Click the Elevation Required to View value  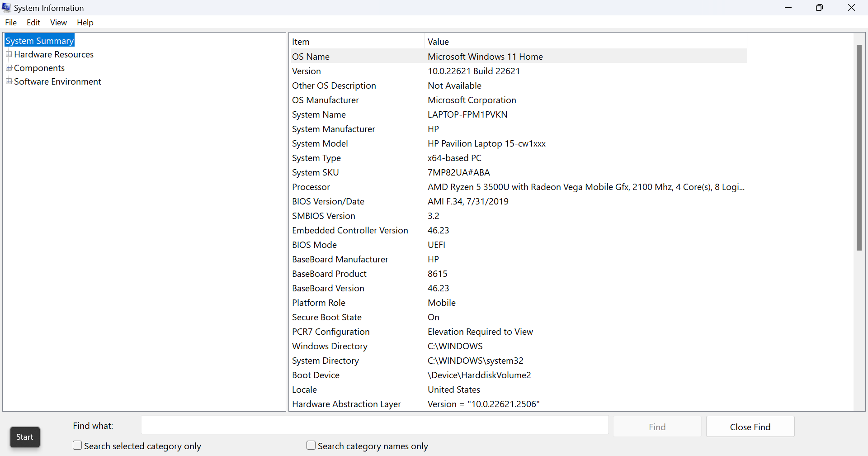click(480, 332)
